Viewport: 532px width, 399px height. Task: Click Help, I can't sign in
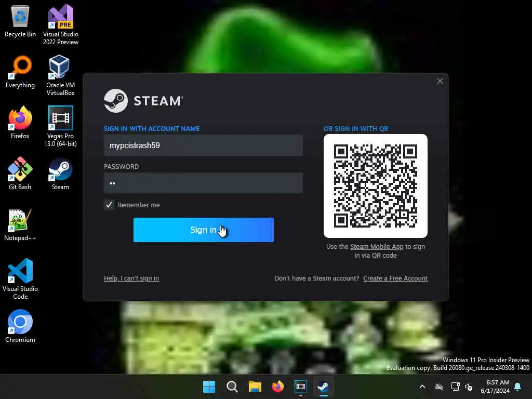pyautogui.click(x=131, y=278)
